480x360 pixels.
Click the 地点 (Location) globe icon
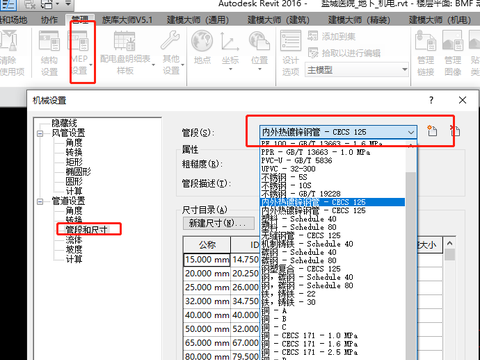[202, 41]
